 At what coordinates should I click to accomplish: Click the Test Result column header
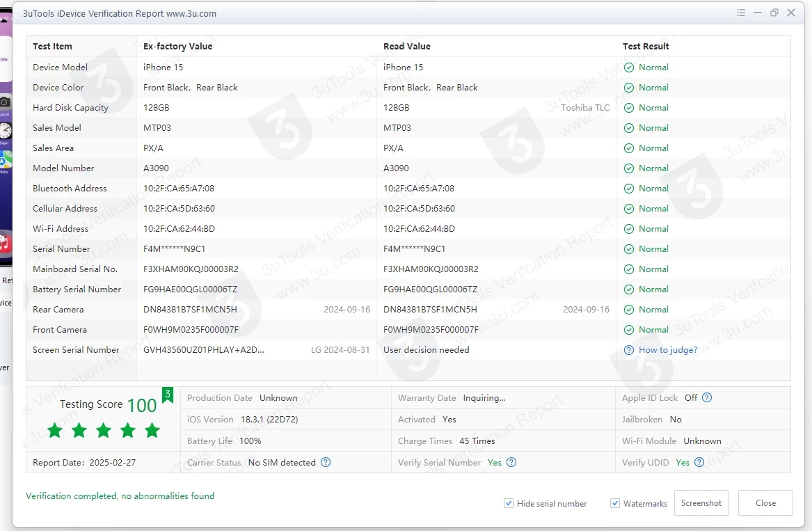[646, 47]
